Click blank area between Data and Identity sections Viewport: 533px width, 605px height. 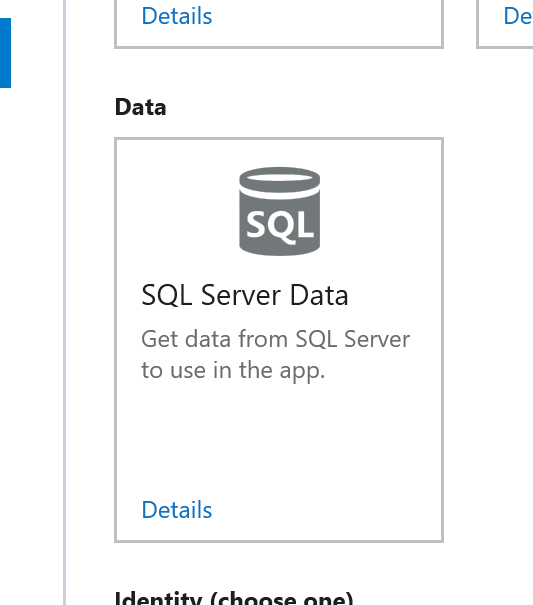[x=279, y=566]
